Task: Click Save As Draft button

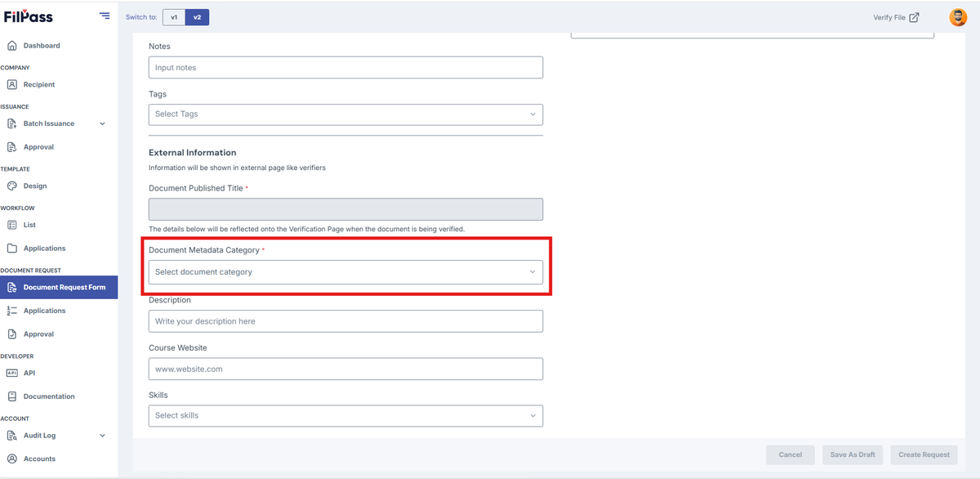Action: 853,454
